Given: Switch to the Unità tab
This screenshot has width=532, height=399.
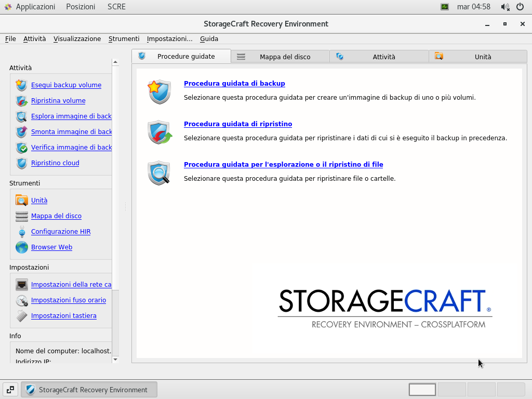Looking at the screenshot, I should pyautogui.click(x=478, y=57).
